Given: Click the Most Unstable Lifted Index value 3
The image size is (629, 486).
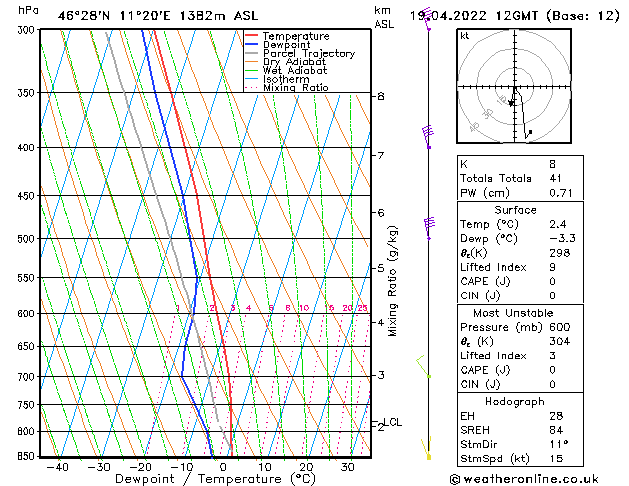Looking at the screenshot, I should [x=553, y=356].
